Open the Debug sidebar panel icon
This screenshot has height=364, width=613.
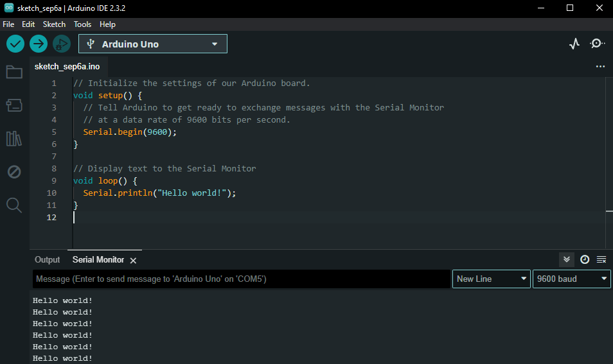point(14,172)
